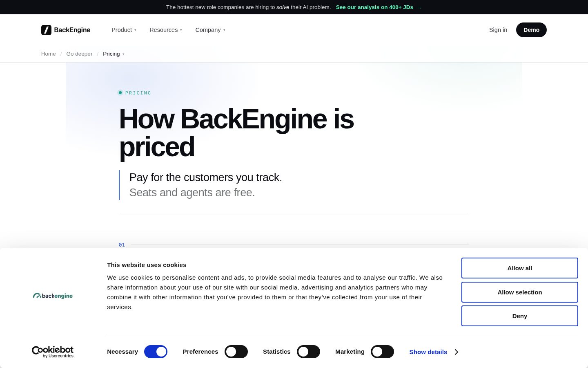Click the arrow after the JDs analysis link
Viewport: 588px width, 368px height.
point(419,7)
